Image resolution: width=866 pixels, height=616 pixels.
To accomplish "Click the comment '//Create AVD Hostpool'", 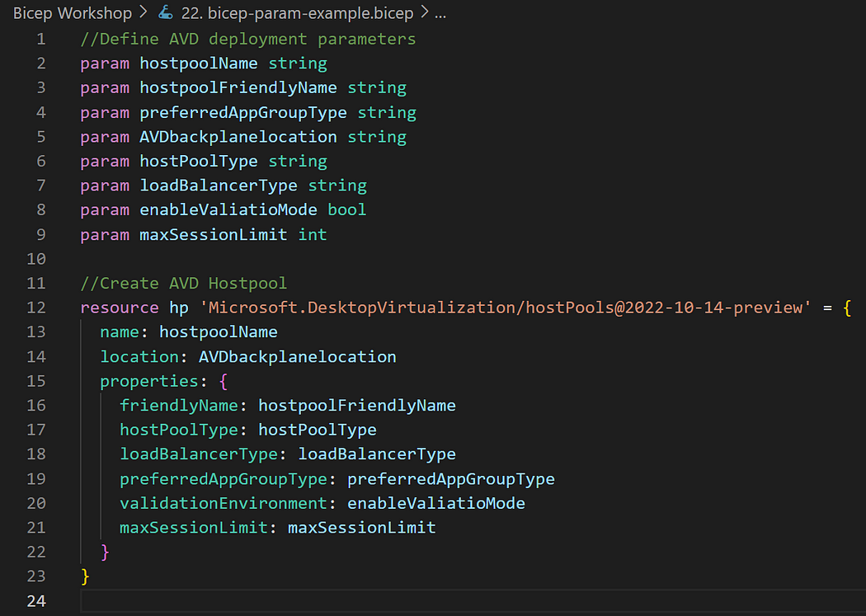I will pyautogui.click(x=184, y=283).
